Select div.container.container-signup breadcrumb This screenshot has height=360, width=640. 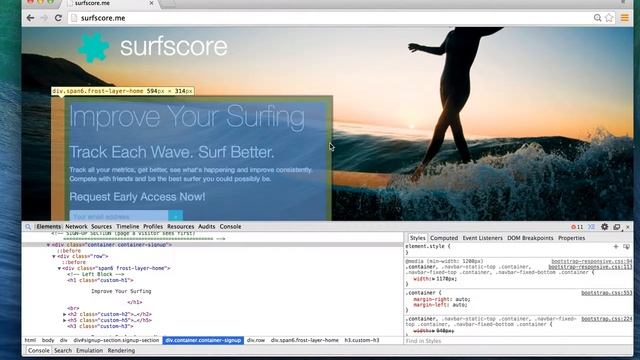click(x=203, y=340)
